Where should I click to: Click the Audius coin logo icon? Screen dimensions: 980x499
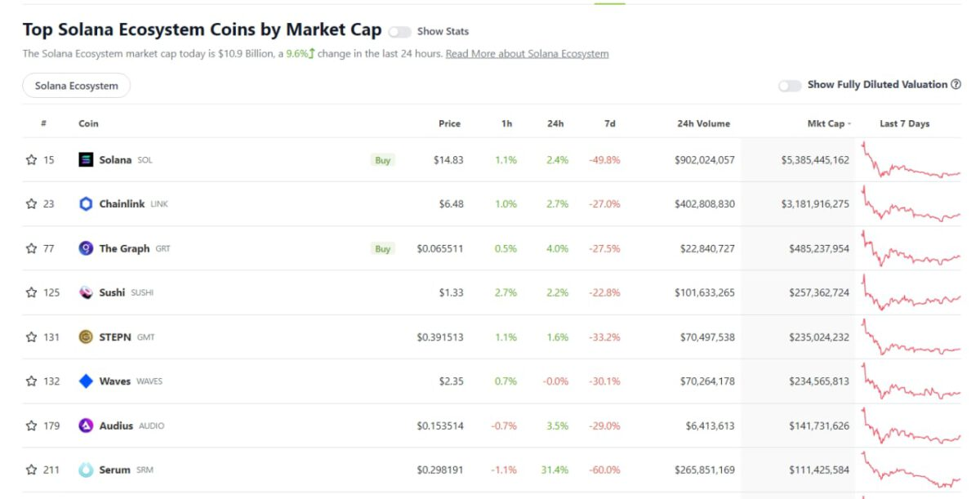(86, 425)
